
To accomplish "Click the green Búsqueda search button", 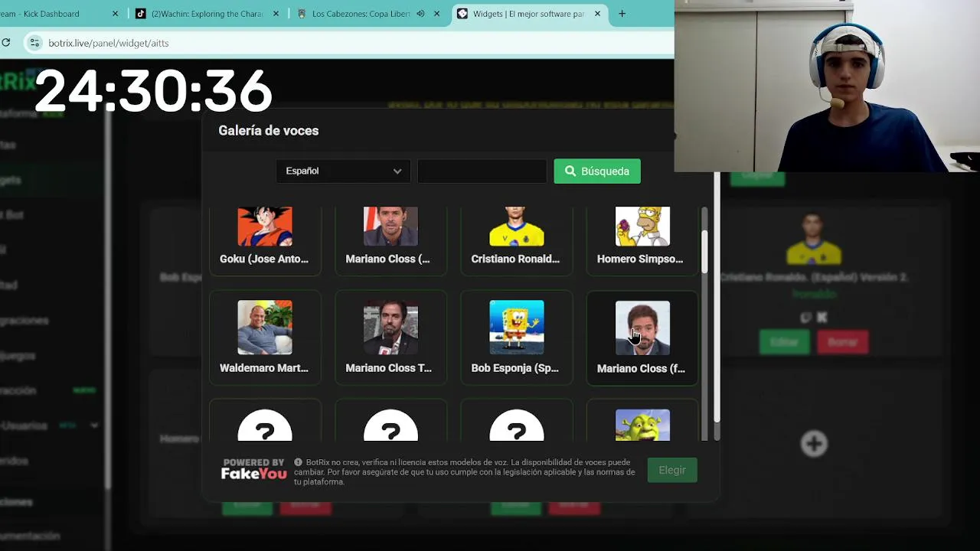I will (x=597, y=171).
